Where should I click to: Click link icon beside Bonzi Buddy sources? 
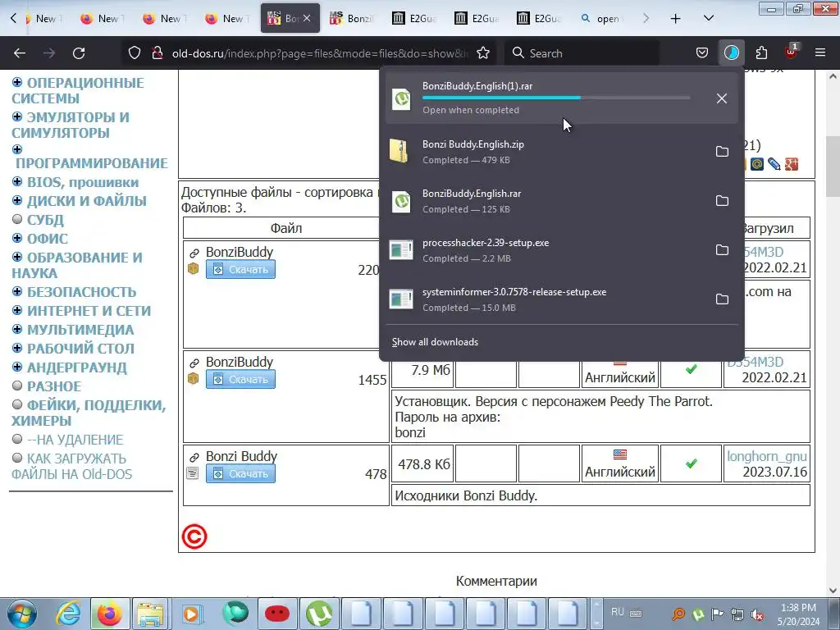(194, 457)
